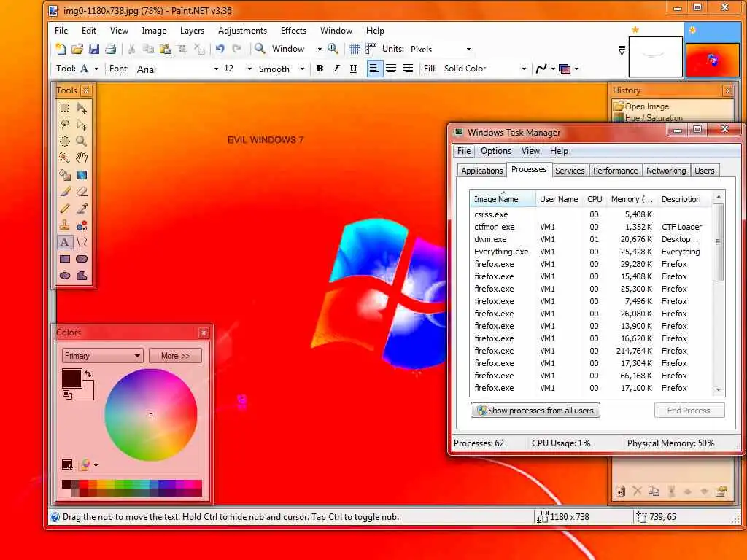Screen dimensions: 747x560
Task: Select the Eraser tool
Action: coord(82,192)
